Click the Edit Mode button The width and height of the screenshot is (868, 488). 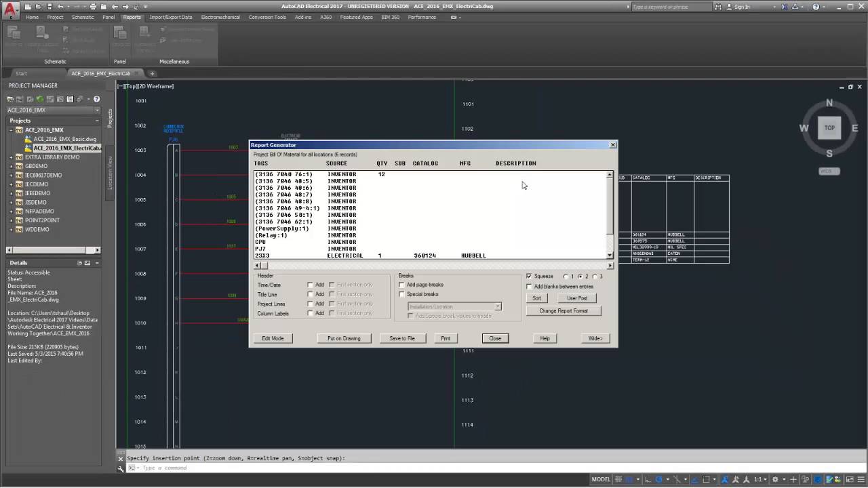pos(273,338)
